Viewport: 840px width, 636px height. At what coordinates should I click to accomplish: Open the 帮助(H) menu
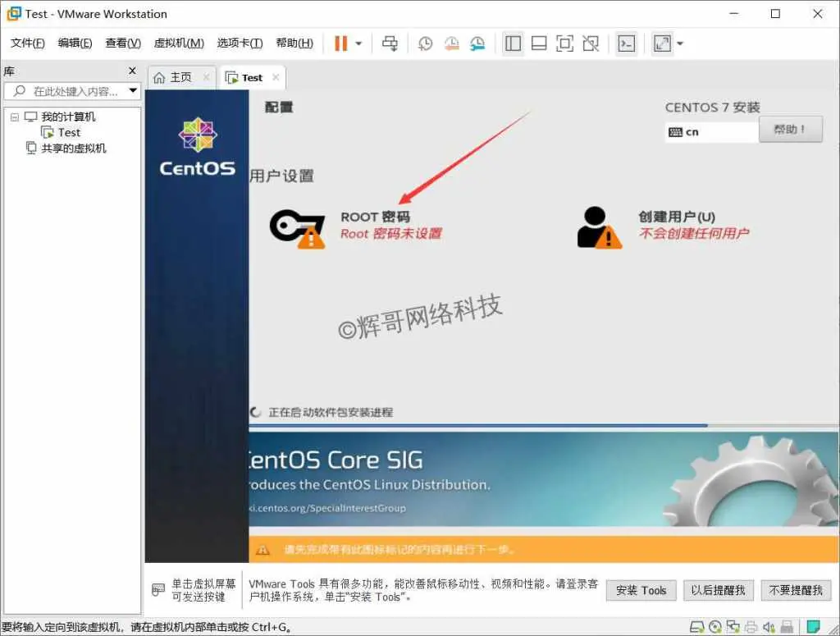pos(294,43)
